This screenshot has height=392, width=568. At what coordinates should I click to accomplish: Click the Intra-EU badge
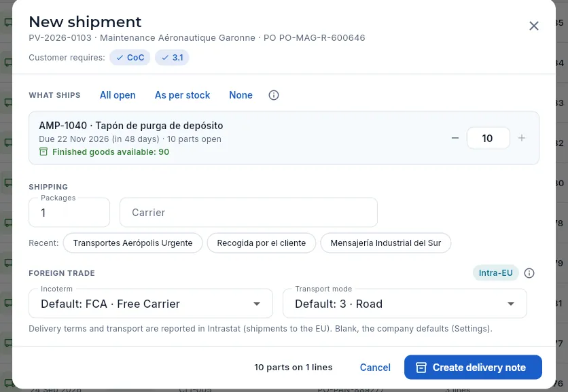[x=495, y=273]
